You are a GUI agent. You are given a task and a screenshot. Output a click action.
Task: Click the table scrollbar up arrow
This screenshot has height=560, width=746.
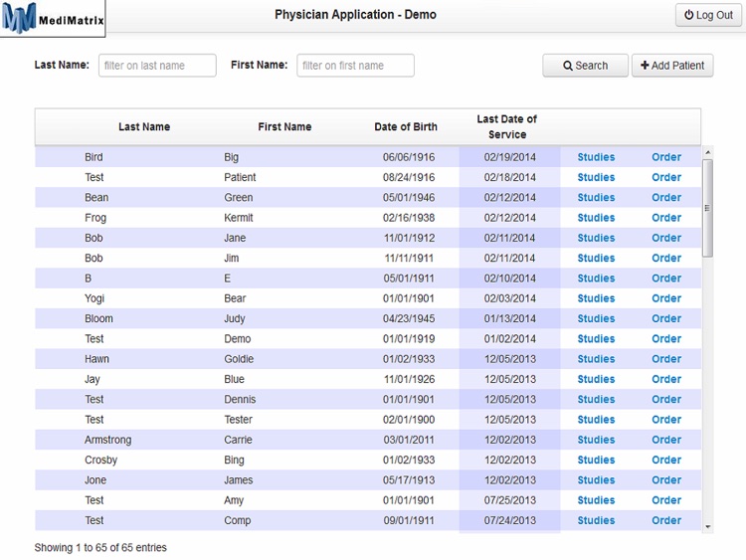(708, 152)
